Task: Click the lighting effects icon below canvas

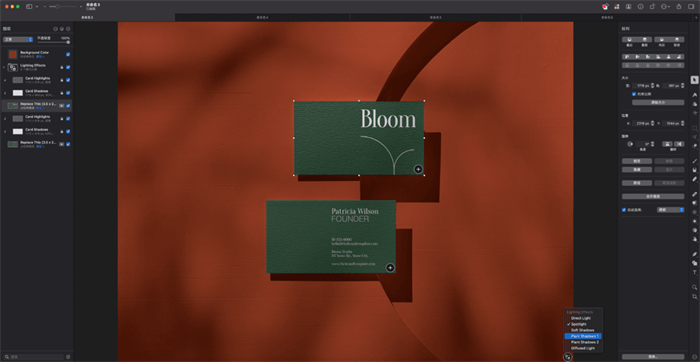Action: tap(567, 357)
